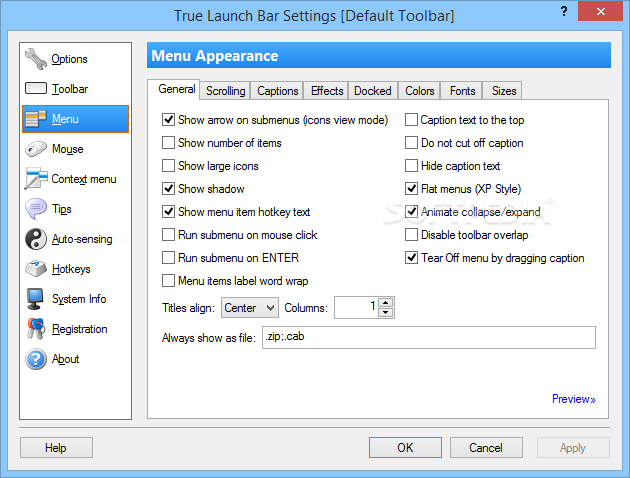Open the Fonts tab
The height and width of the screenshot is (478, 630).
click(462, 91)
